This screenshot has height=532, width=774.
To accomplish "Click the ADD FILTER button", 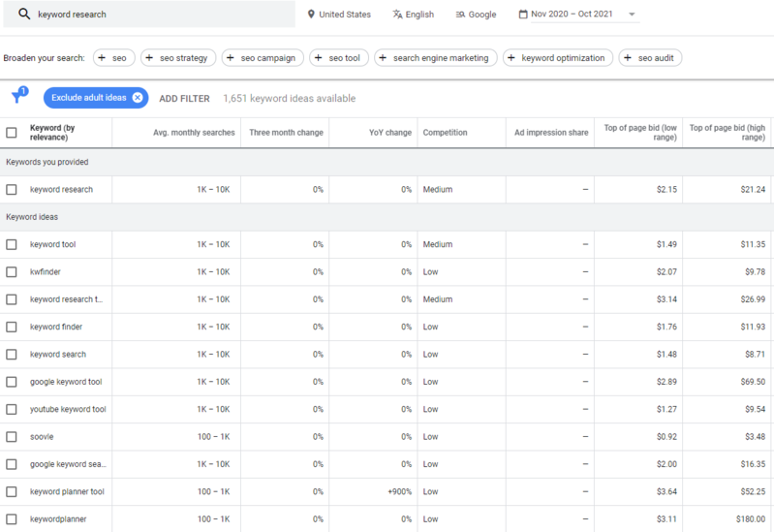I will 184,98.
